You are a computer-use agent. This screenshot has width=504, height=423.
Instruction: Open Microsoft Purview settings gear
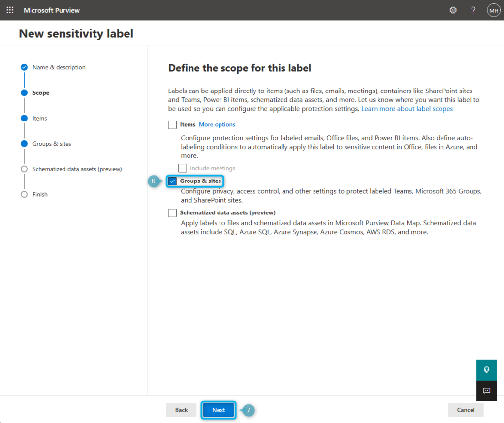453,10
